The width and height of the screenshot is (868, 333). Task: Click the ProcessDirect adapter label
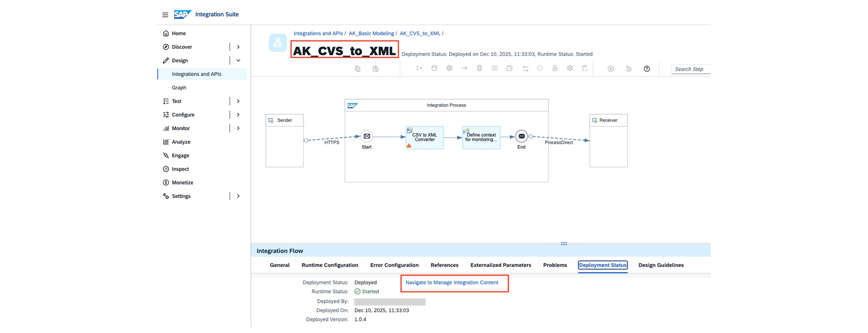559,143
